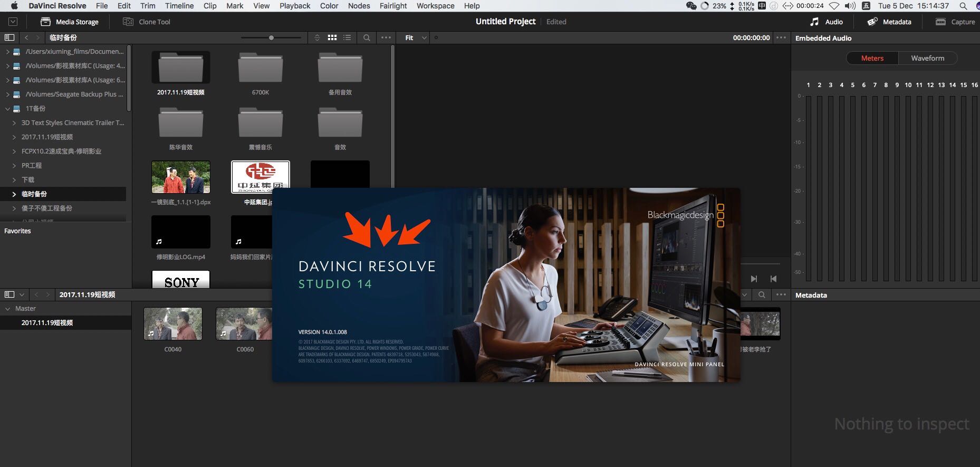Go back in the media pool
Image resolution: width=980 pixels, height=467 pixels.
36,294
